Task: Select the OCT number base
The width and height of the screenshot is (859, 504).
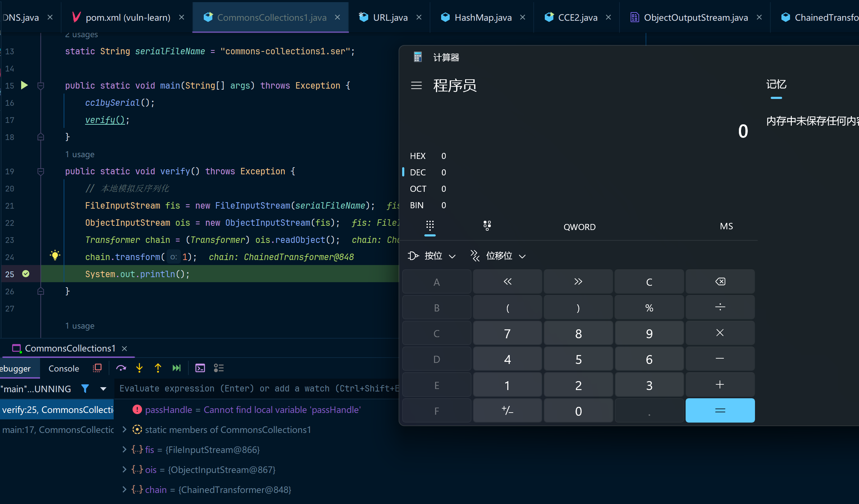Action: coord(429,189)
